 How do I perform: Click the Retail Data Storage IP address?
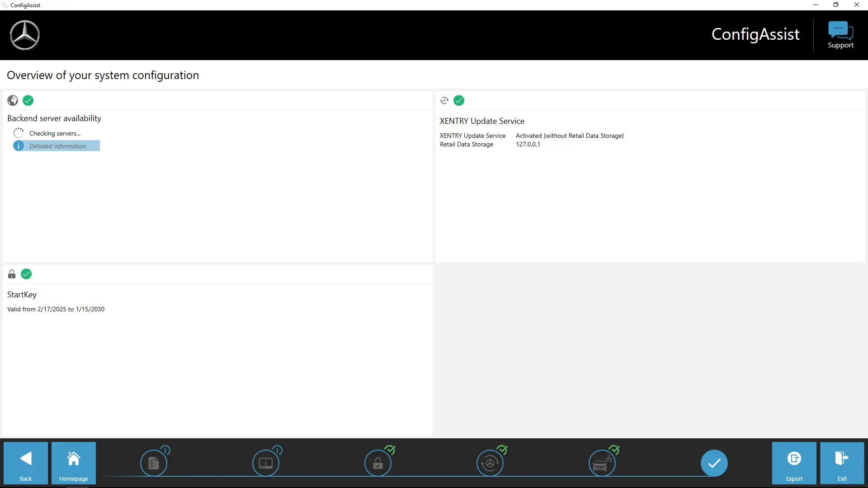tap(528, 144)
